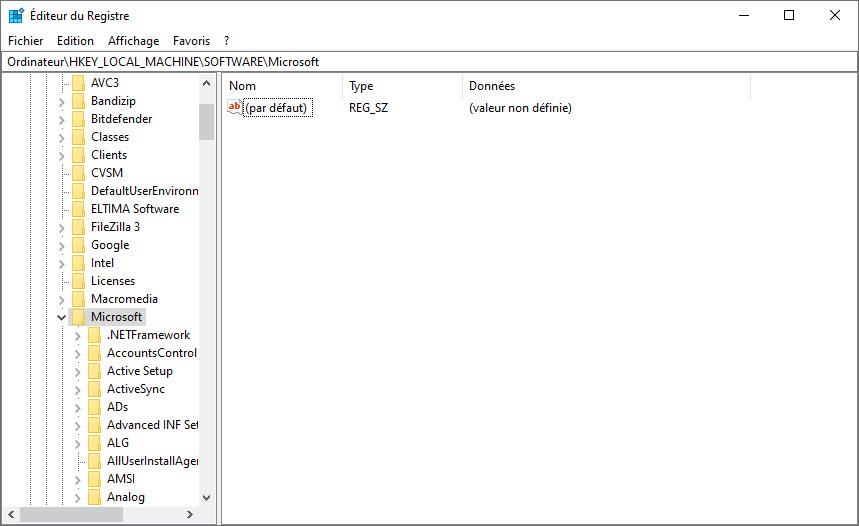Click the Registry Editor app icon in title bar
The image size is (859, 526).
[16, 15]
